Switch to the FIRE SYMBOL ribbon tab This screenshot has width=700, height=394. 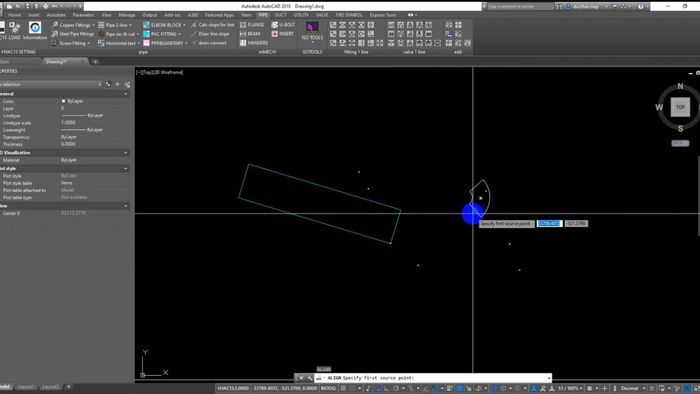coord(349,15)
